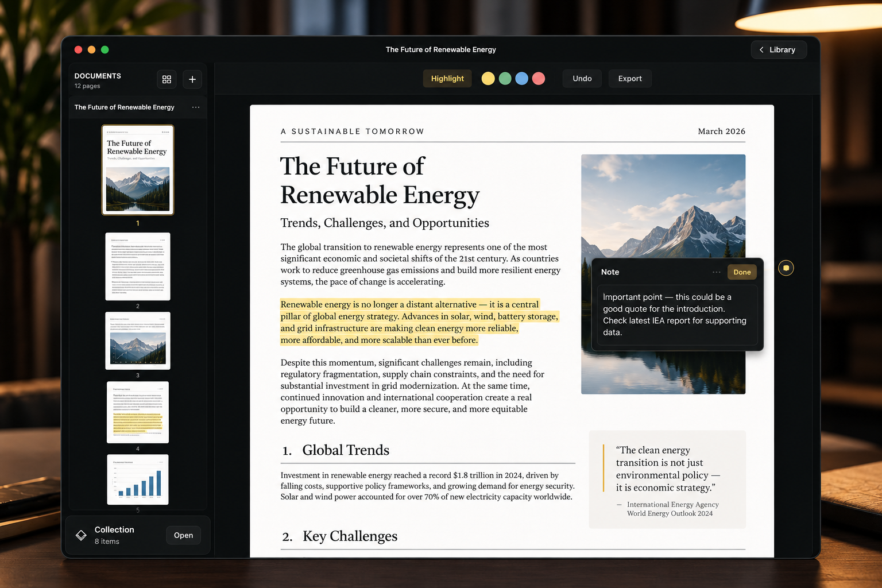This screenshot has width=882, height=588.
Task: Finish note with Done button
Action: [x=742, y=272]
